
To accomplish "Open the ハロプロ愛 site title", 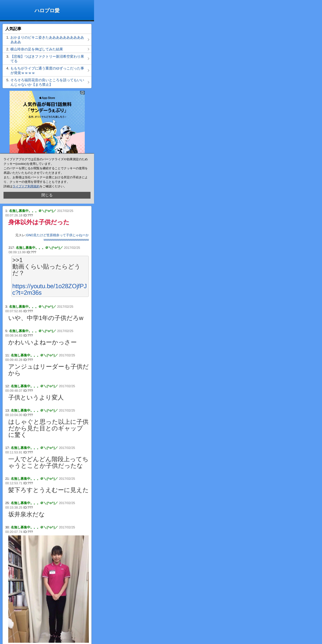I will 47,11.
